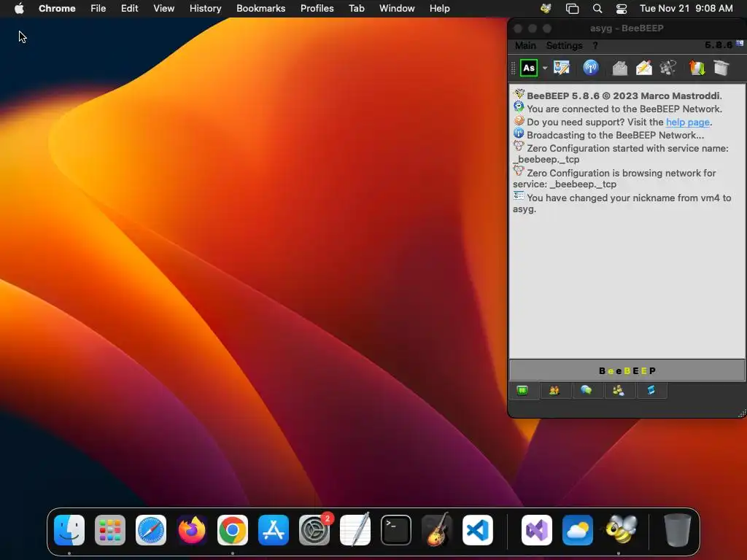Open the Tab menu in menu bar
This screenshot has height=560, width=747.
(356, 8)
